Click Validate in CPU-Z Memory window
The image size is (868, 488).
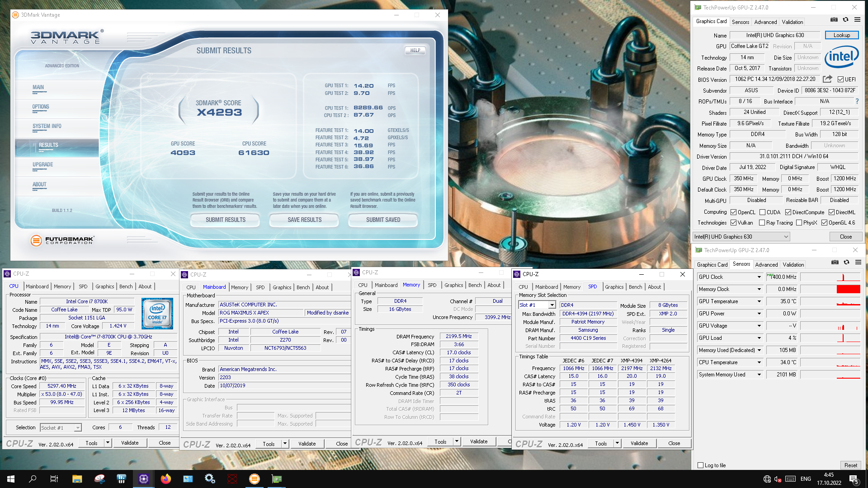pyautogui.click(x=479, y=441)
